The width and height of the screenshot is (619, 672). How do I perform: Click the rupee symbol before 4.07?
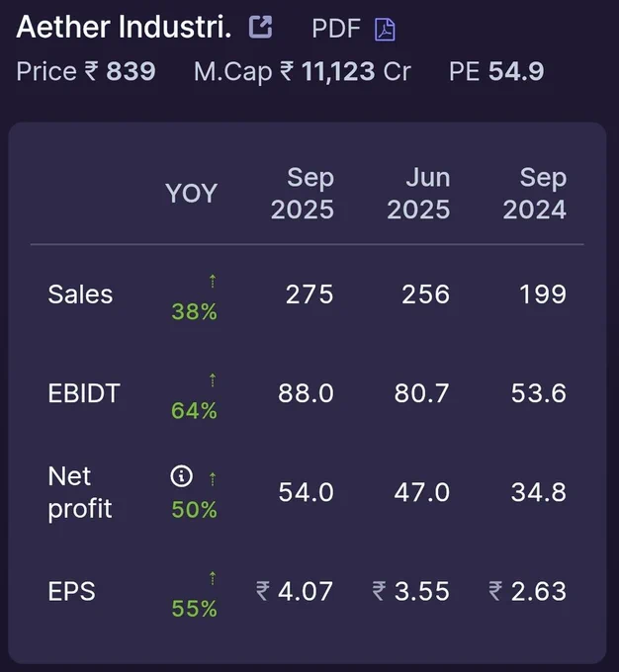[x=263, y=591]
